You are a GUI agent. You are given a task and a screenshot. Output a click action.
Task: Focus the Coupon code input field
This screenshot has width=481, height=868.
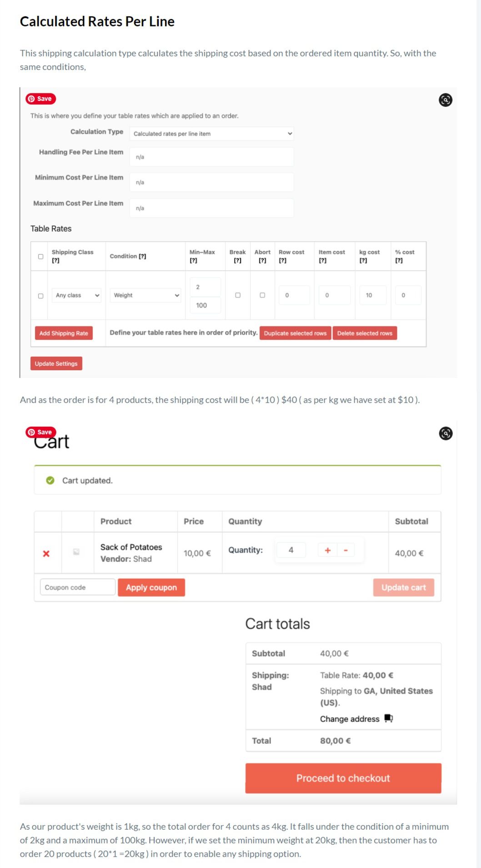coord(78,587)
